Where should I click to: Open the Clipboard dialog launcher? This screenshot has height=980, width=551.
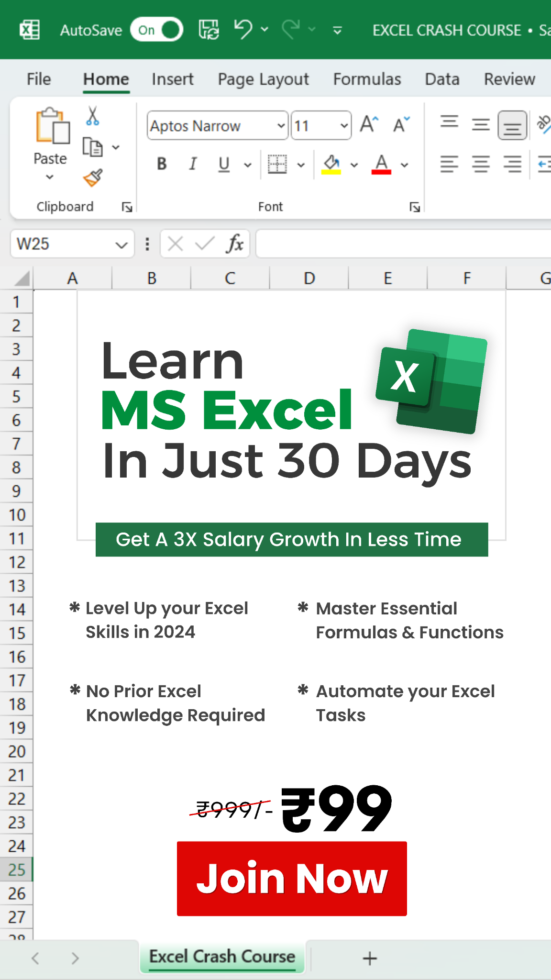click(x=127, y=207)
